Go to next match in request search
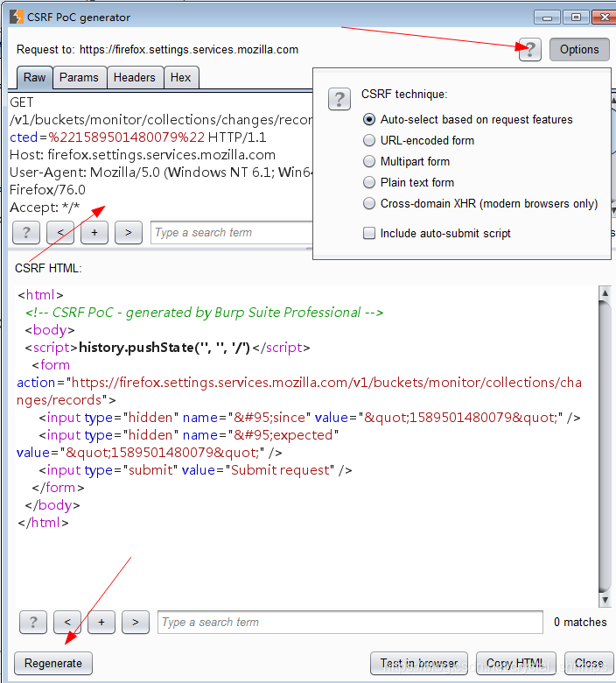Viewport: 616px width, 683px height. point(129,233)
